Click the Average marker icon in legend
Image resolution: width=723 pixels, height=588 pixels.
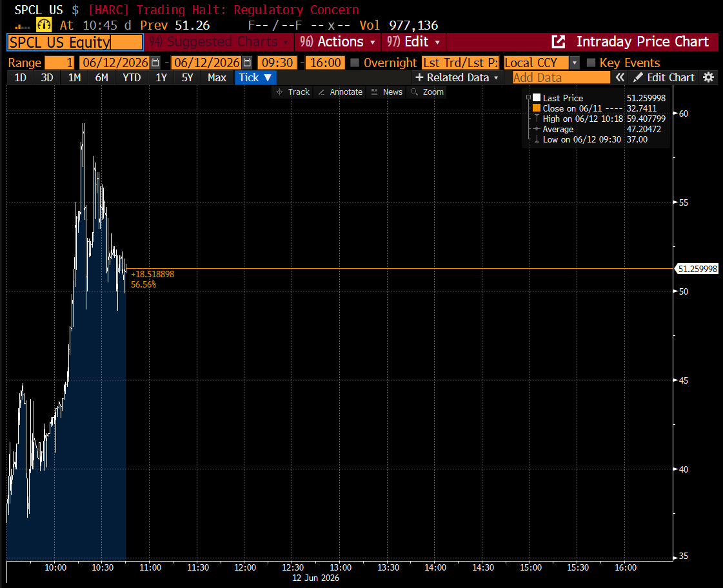click(537, 129)
